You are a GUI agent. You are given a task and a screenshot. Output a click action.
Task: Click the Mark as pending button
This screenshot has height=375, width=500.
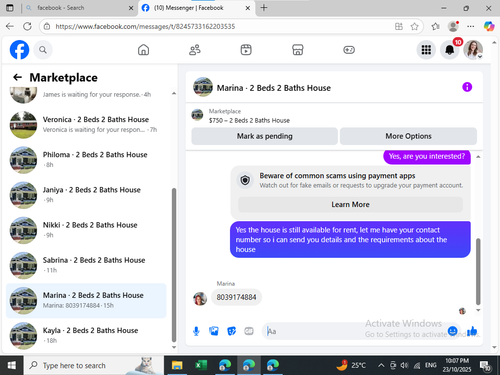264,136
